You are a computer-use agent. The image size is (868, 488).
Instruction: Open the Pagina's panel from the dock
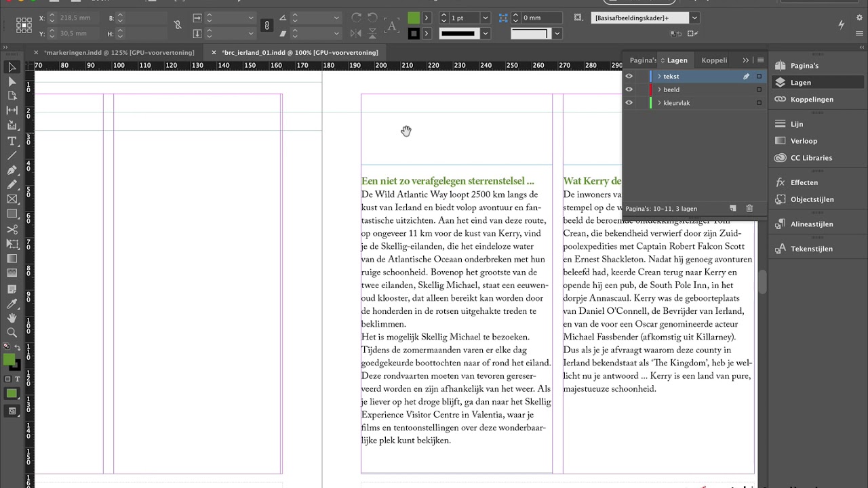[x=804, y=66]
